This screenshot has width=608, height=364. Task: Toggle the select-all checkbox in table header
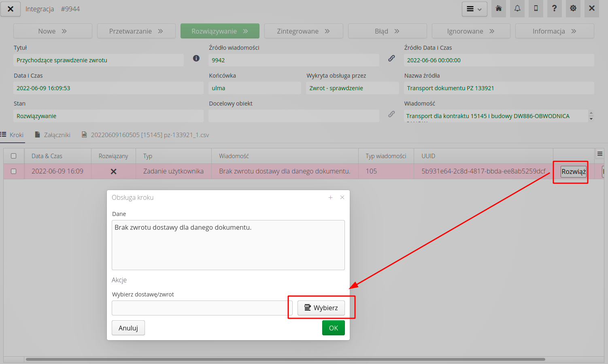[14, 156]
